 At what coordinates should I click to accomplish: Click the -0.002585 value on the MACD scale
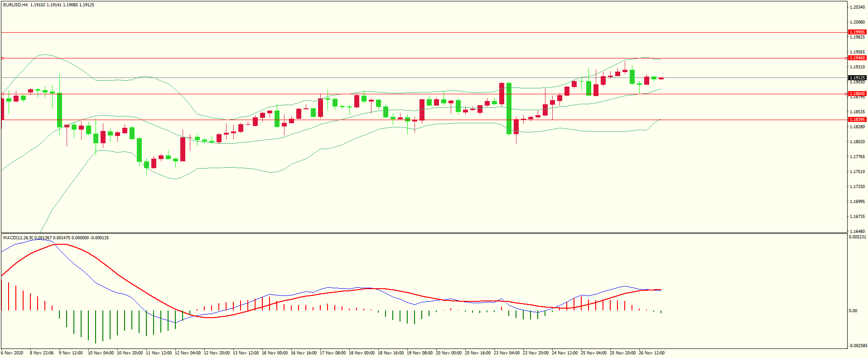click(858, 345)
